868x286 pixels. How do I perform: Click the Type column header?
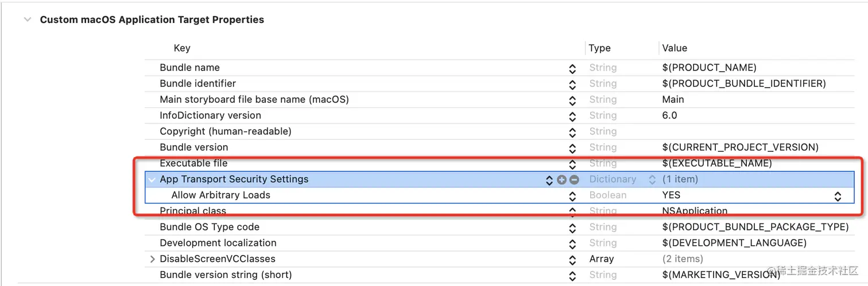click(599, 48)
